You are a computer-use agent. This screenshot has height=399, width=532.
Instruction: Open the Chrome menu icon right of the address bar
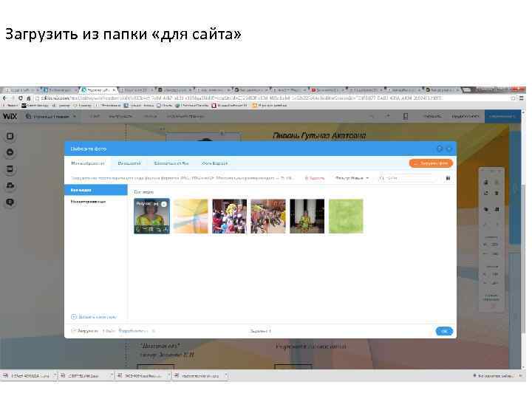522,98
